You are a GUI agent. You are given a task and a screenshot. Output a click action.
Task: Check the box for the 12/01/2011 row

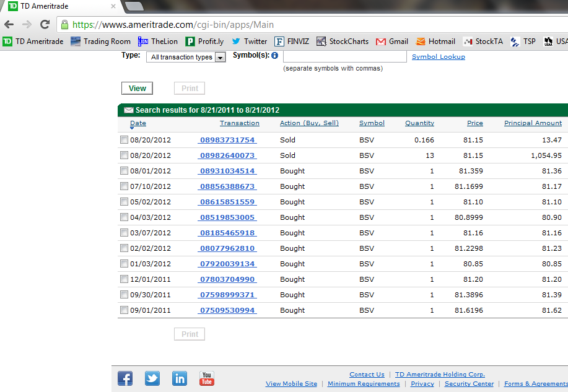pos(124,279)
